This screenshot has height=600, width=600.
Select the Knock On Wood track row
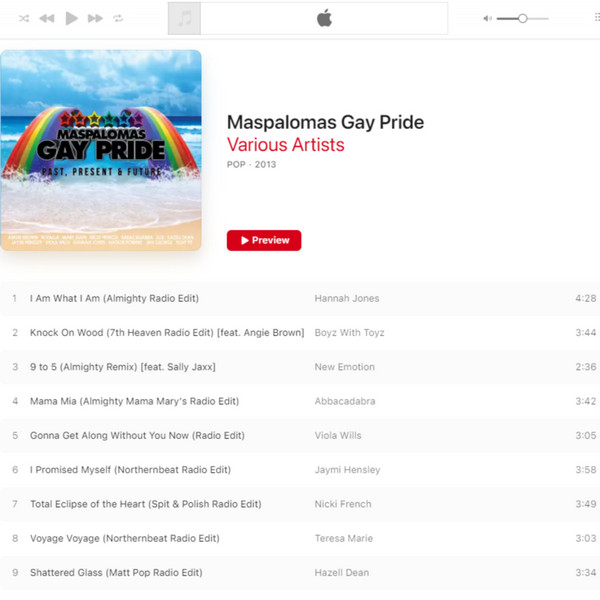300,333
